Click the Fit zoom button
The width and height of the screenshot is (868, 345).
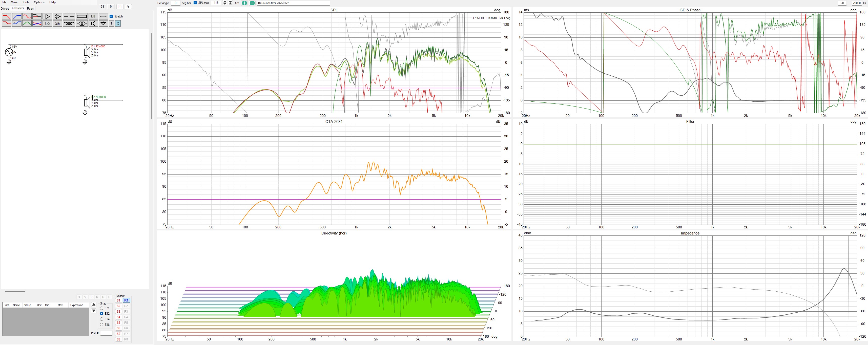tap(128, 7)
